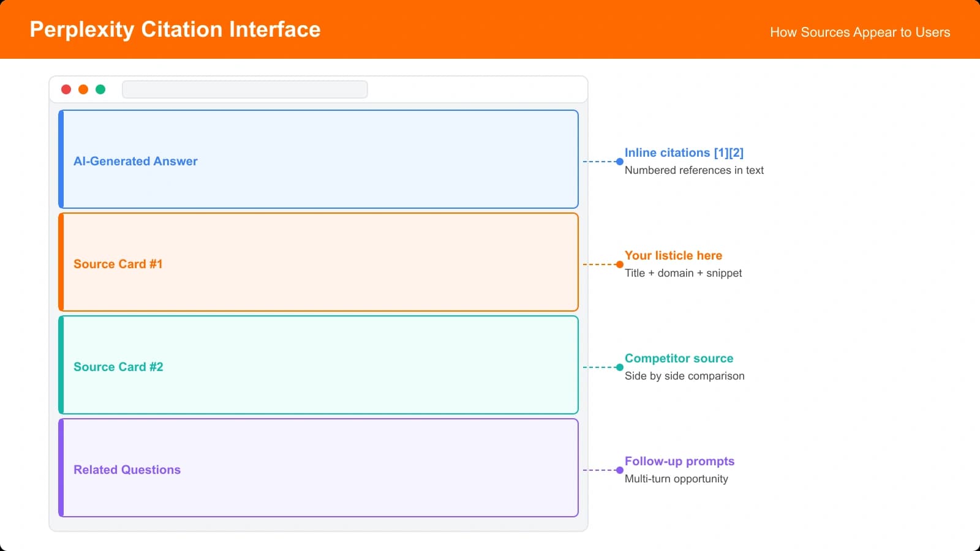
Task: Collapse the Source Card #1 section
Action: point(318,262)
